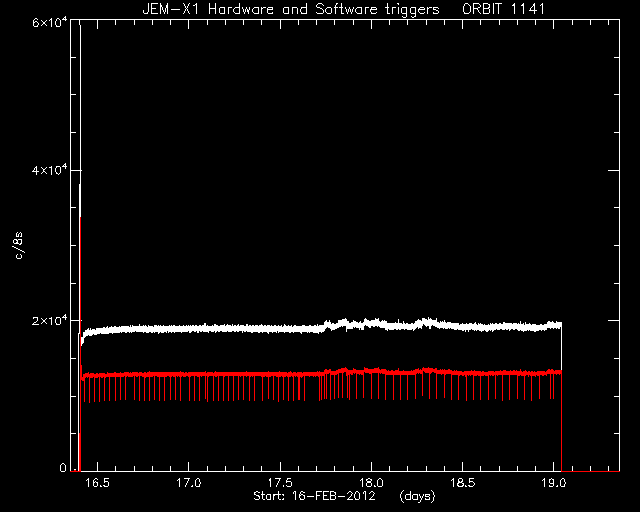Screen dimensions: 640x512
Task: Click the 6×10⁴ y-axis tick label
Action: [x=50, y=22]
